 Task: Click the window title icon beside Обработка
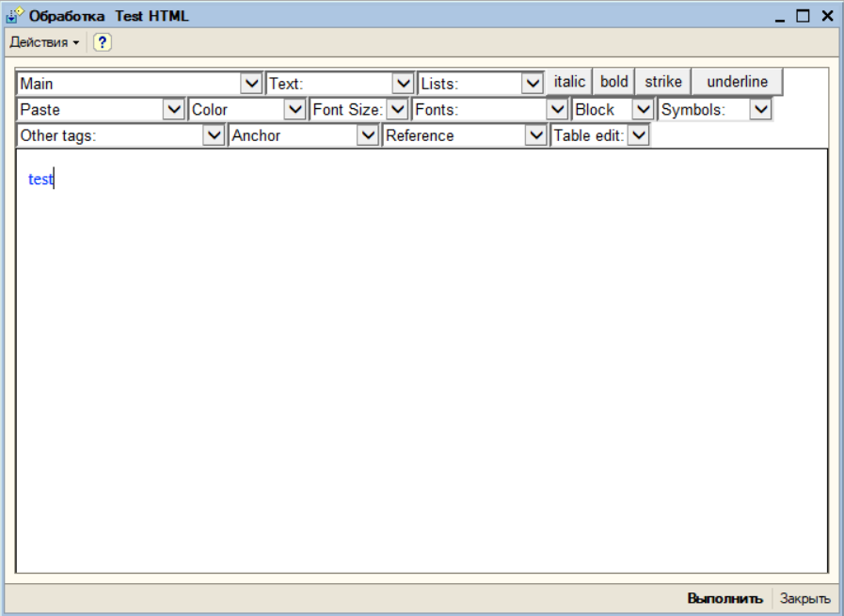click(14, 16)
